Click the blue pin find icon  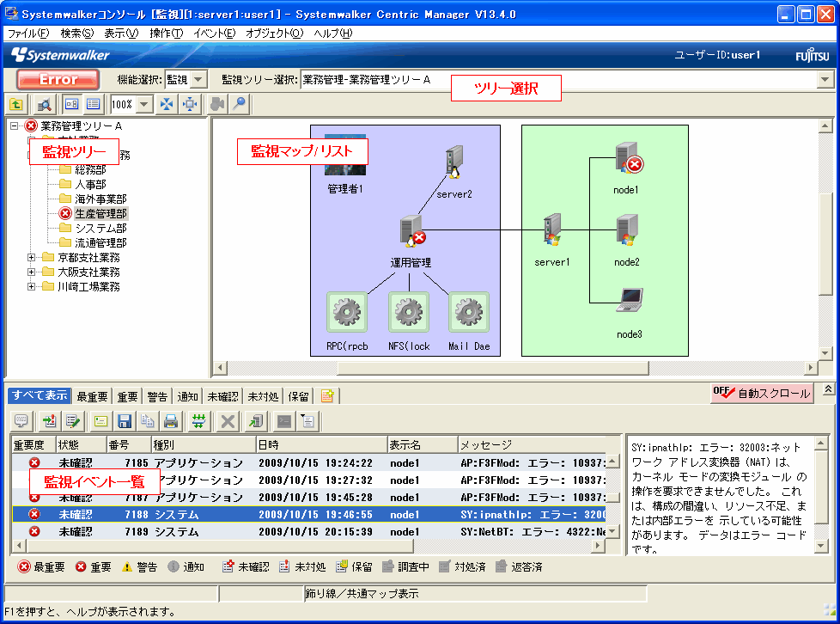coord(240,105)
